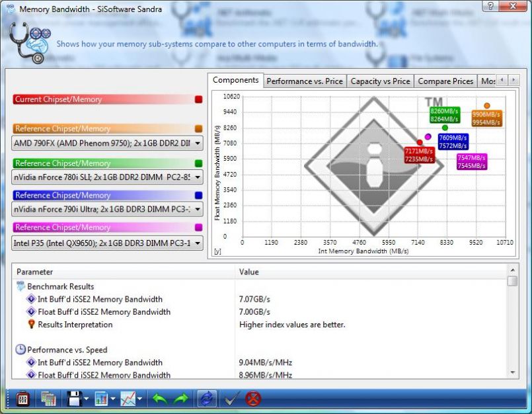Image resolution: width=532 pixels, height=414 pixels.
Task: Click the line graph icon in toolbar
Action: (128, 399)
